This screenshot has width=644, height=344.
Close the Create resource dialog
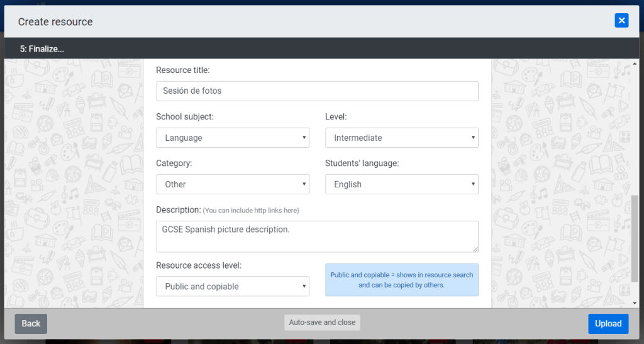pos(621,21)
